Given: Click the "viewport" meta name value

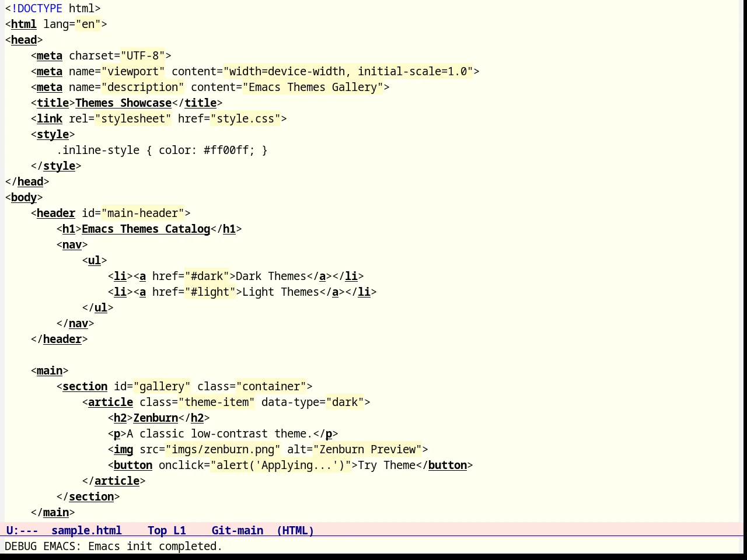Looking at the screenshot, I should tap(133, 71).
